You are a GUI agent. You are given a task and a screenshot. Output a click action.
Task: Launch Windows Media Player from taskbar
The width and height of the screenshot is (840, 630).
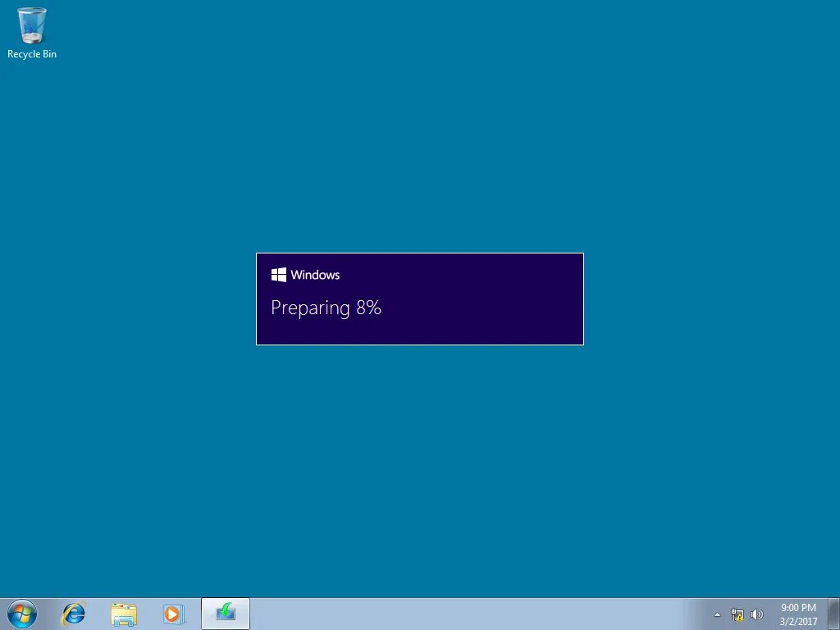click(x=174, y=614)
